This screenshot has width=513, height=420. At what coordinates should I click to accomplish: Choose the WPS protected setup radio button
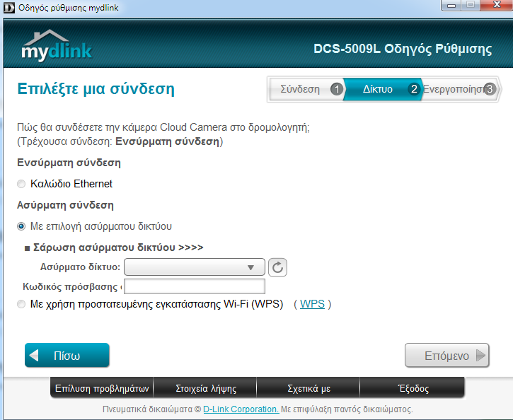[x=21, y=304]
